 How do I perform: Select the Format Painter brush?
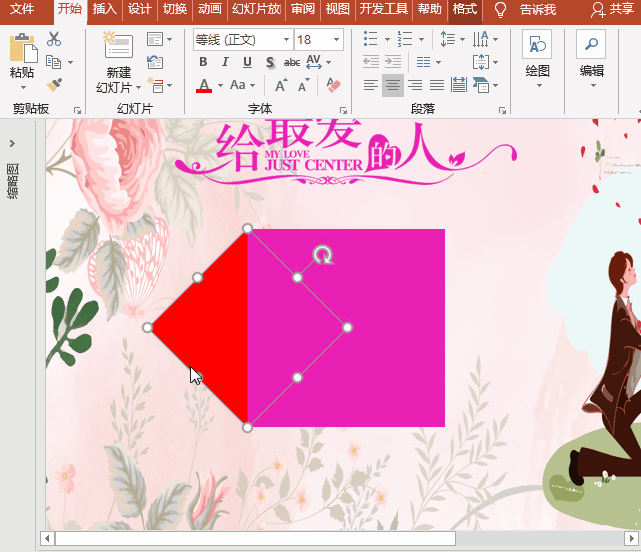[x=54, y=85]
